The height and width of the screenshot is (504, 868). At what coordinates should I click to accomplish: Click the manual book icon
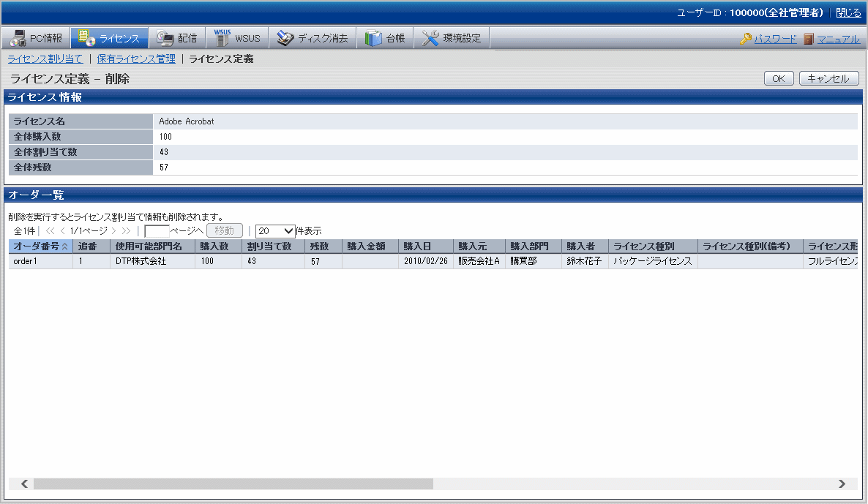[809, 39]
